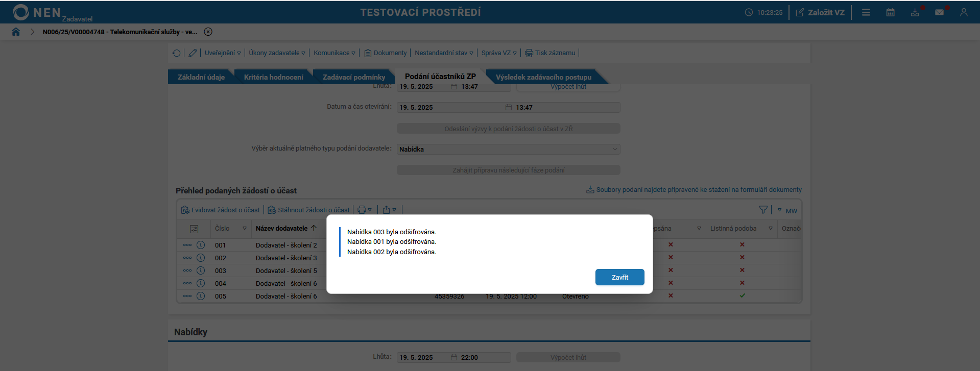The width and height of the screenshot is (980, 371).
Task: Open info icon for row 002
Action: 201,258
